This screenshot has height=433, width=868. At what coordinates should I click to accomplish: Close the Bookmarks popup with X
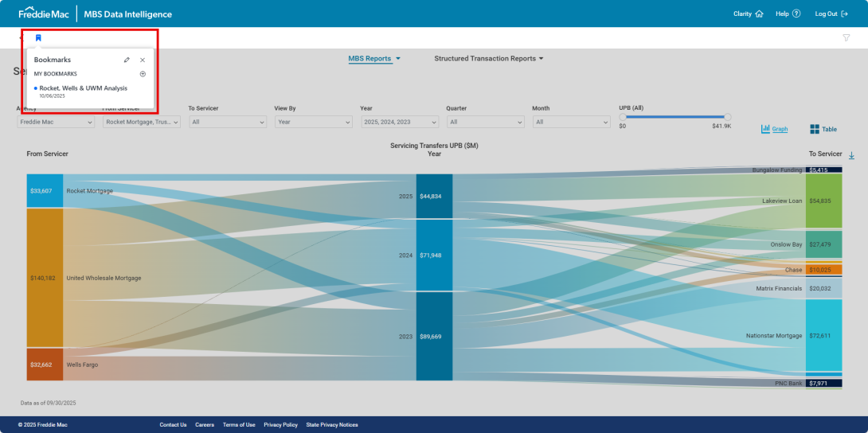coord(143,60)
